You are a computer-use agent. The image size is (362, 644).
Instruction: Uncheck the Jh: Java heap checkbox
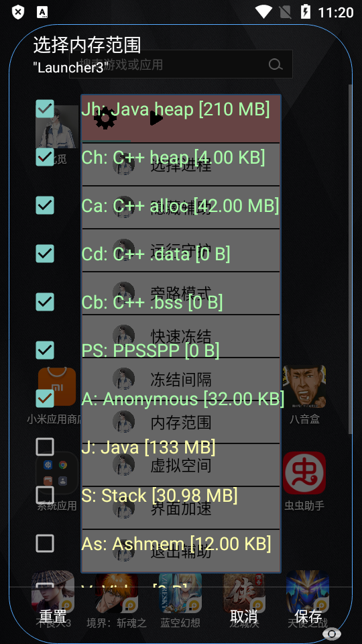click(x=45, y=109)
